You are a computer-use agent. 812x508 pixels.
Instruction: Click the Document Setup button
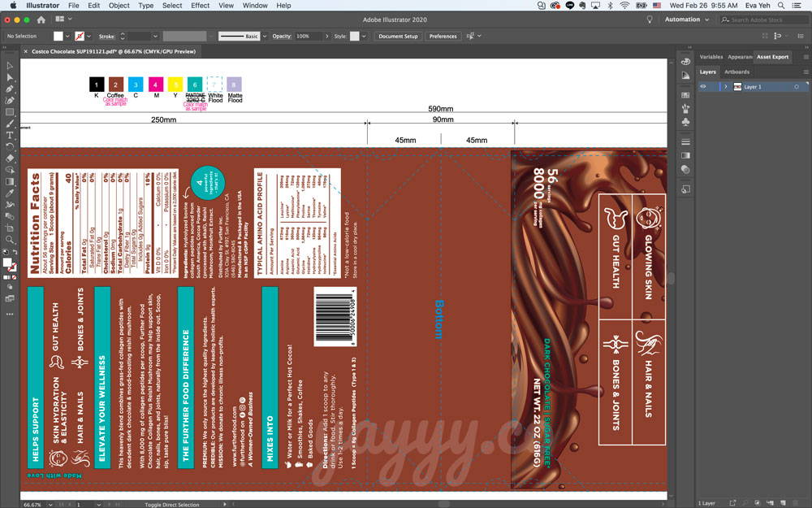398,37
